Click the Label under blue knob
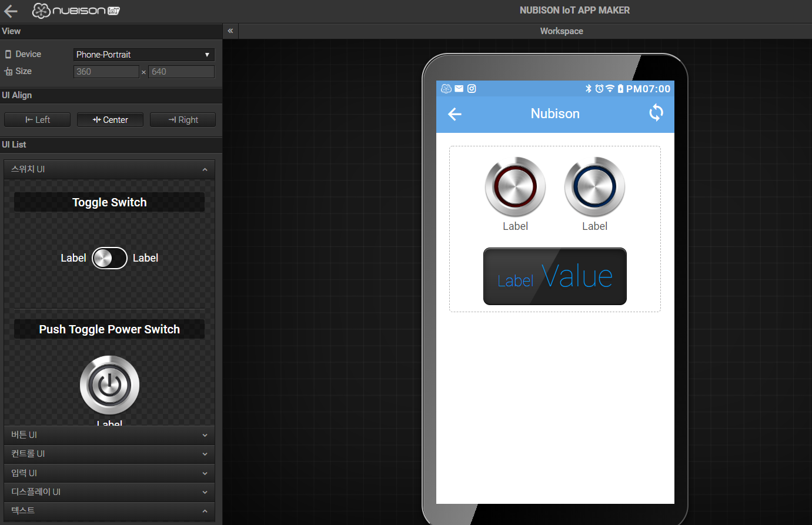Screen dimensions: 812x525 [594, 226]
